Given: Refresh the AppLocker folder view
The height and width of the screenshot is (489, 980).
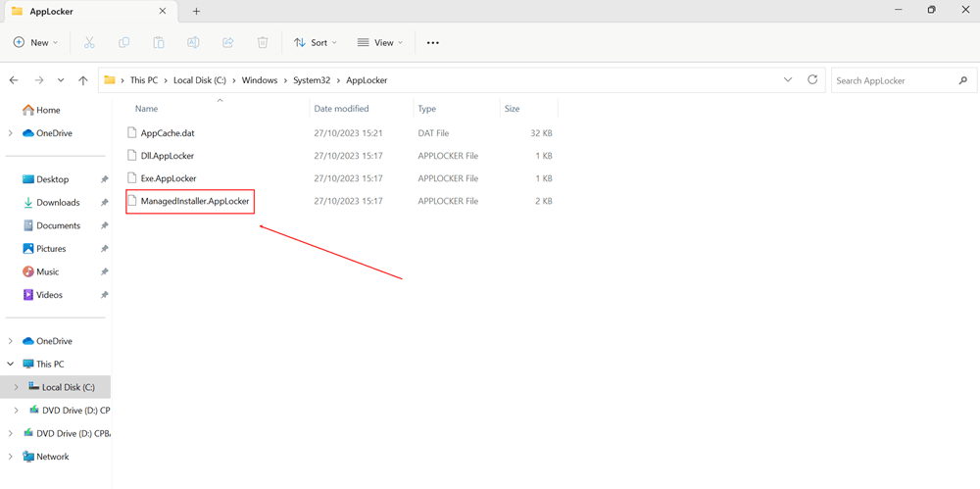Looking at the screenshot, I should [x=812, y=79].
